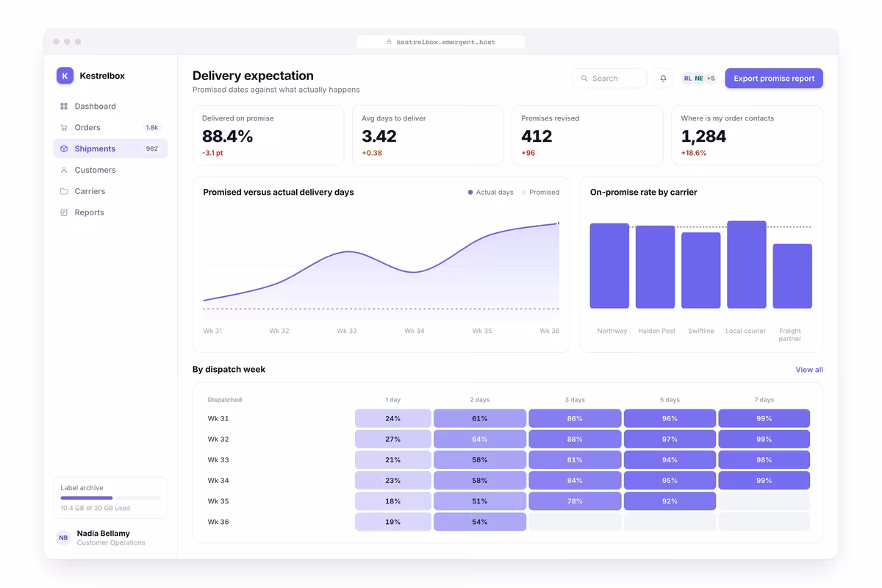
Task: Click the browser address bar
Action: (x=441, y=42)
